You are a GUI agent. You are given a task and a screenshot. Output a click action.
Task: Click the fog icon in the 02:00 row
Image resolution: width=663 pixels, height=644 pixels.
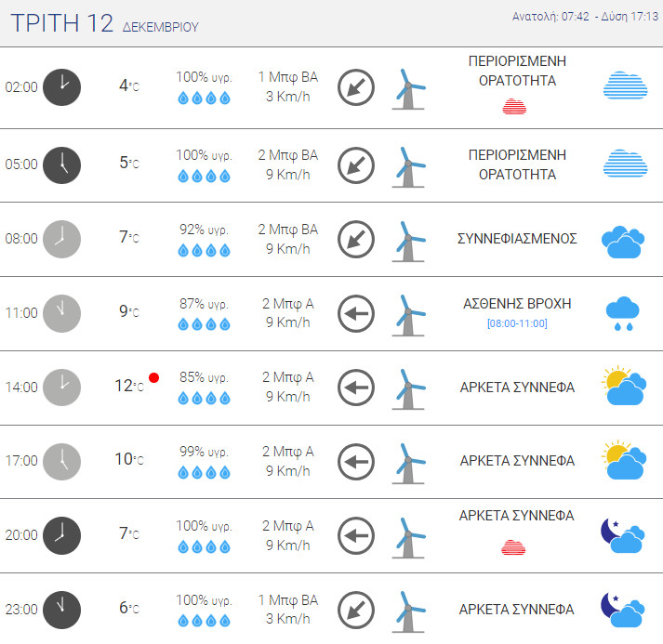click(625, 85)
